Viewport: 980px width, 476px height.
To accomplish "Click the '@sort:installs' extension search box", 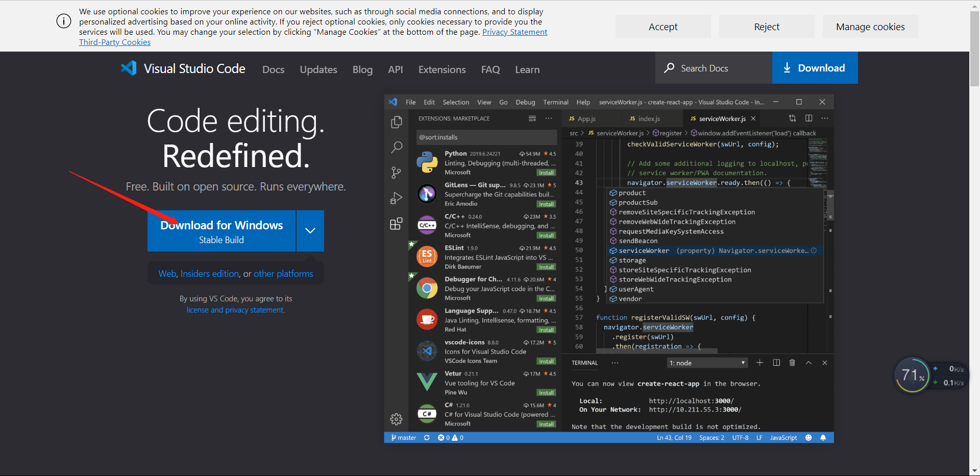I will click(487, 137).
